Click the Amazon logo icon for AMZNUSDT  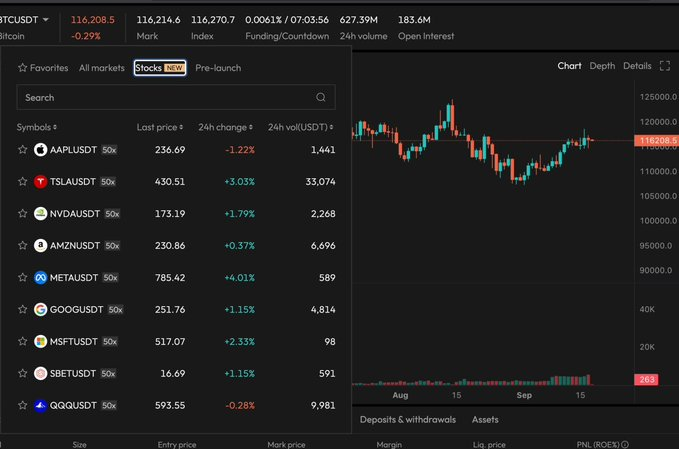(40, 245)
